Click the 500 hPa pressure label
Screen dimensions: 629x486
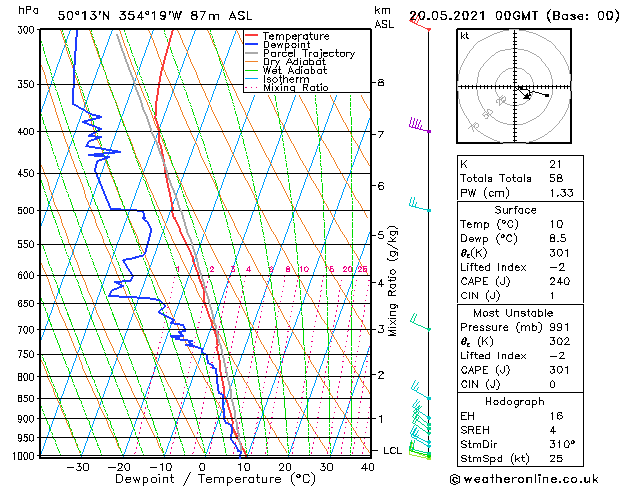pyautogui.click(x=28, y=211)
